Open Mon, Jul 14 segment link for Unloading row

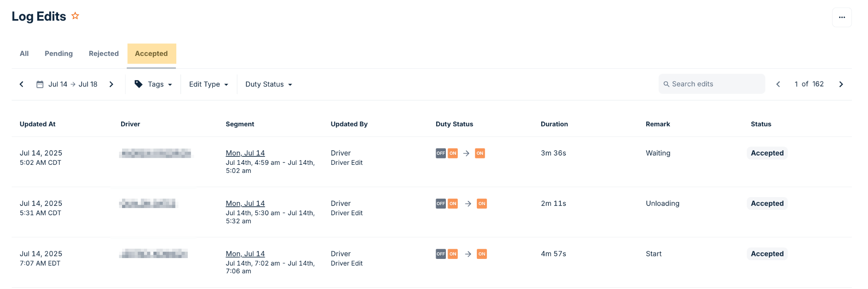(245, 203)
